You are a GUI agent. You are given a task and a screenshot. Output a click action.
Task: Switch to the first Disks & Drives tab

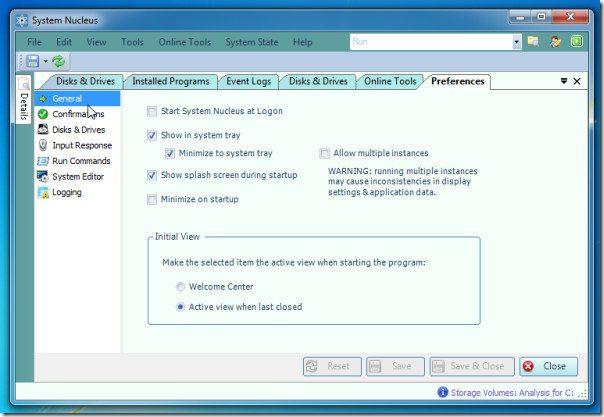click(86, 81)
